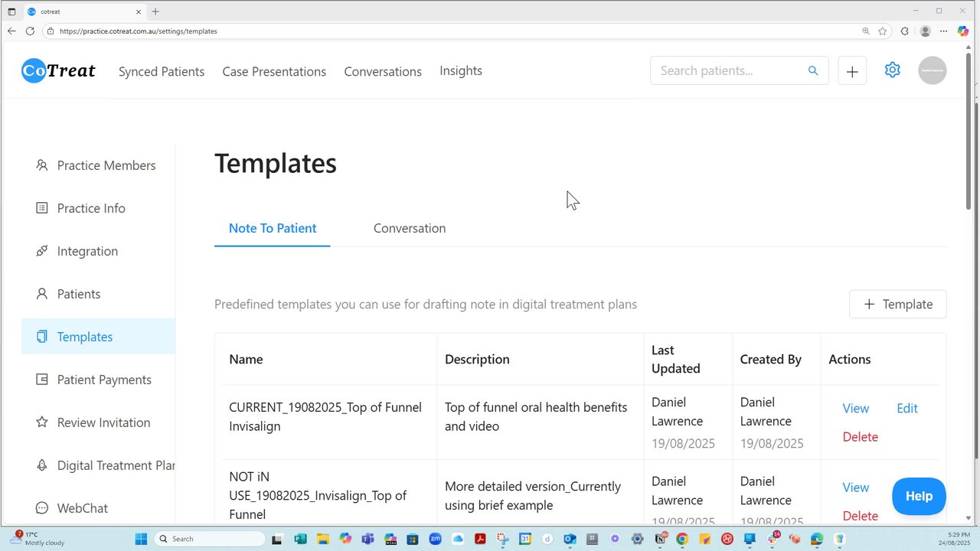Image resolution: width=980 pixels, height=551 pixels.
Task: Open the Help chat button
Action: tap(919, 496)
